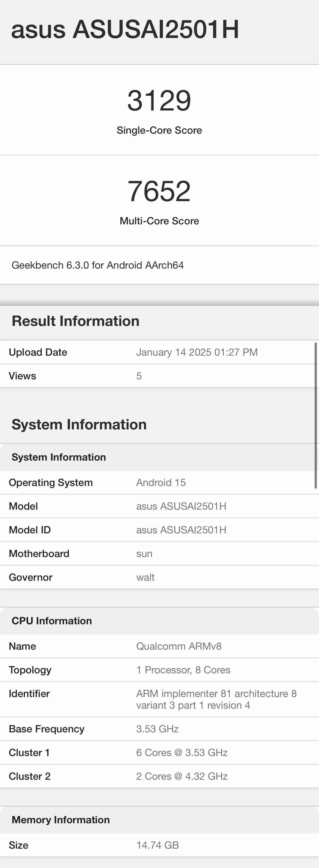Select 1 Processor, 8 Cores value
The image size is (319, 868).
pos(183,670)
